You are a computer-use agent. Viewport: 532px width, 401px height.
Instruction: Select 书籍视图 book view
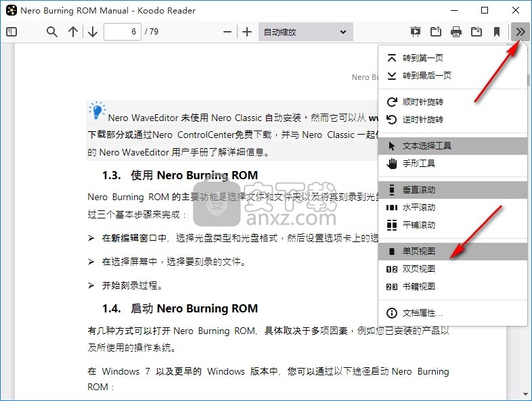point(453,287)
